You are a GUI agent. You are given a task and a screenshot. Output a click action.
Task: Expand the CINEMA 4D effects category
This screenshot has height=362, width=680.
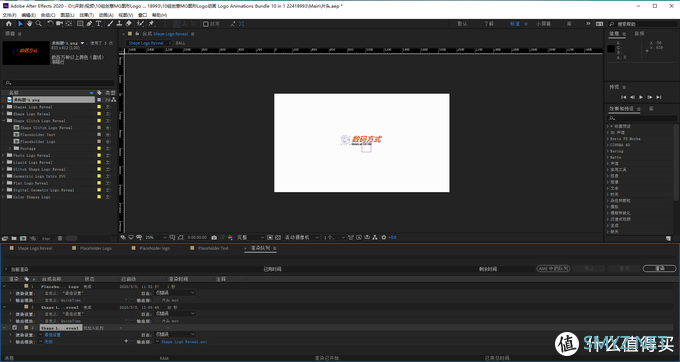click(x=608, y=145)
